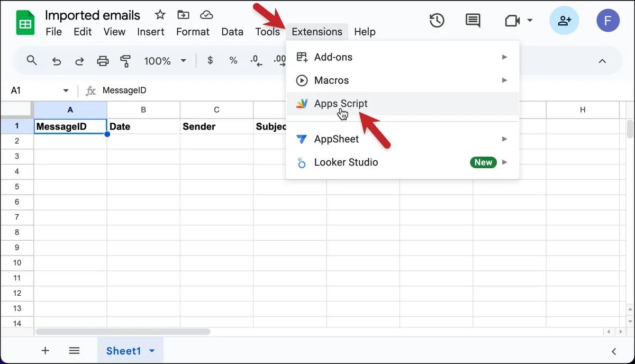The height and width of the screenshot is (364, 635).
Task: Open the zoom 100% dropdown
Action: (165, 61)
